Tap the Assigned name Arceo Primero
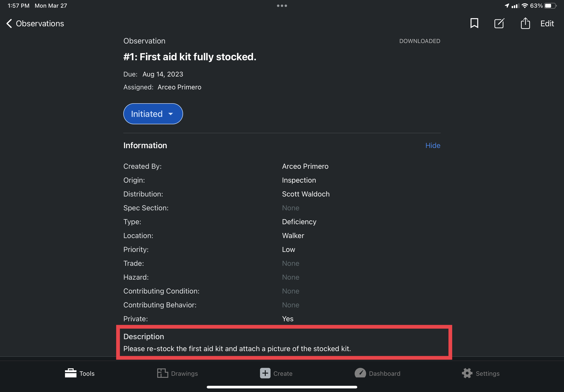The image size is (564, 392). pos(179,87)
